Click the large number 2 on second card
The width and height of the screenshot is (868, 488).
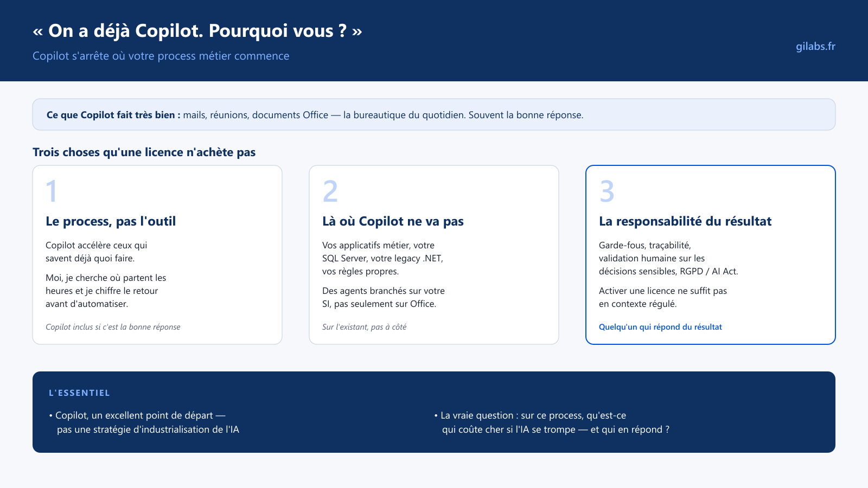330,191
